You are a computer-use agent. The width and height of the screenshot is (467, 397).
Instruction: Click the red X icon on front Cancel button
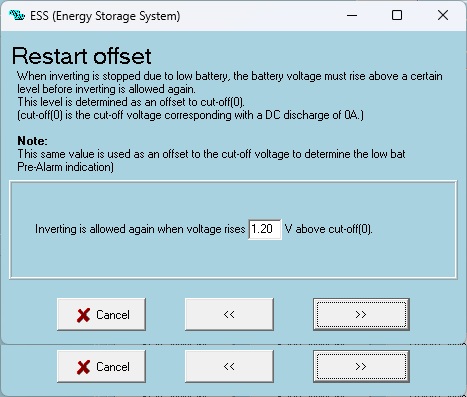tap(83, 315)
